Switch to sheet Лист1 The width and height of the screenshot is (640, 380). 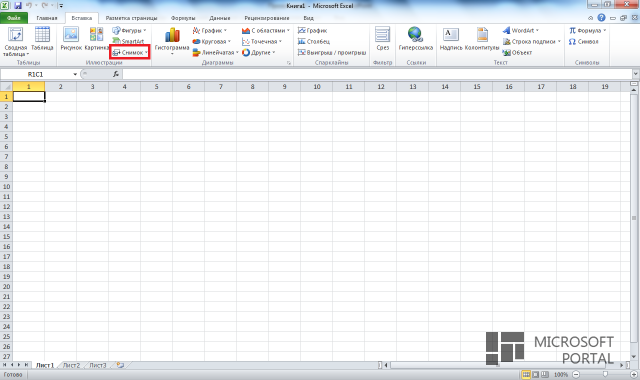[x=44, y=365]
